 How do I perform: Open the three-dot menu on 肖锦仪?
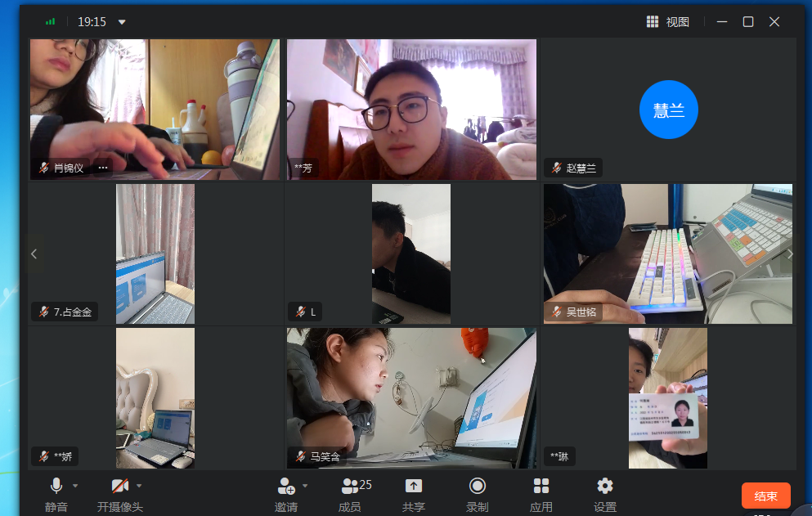103,168
